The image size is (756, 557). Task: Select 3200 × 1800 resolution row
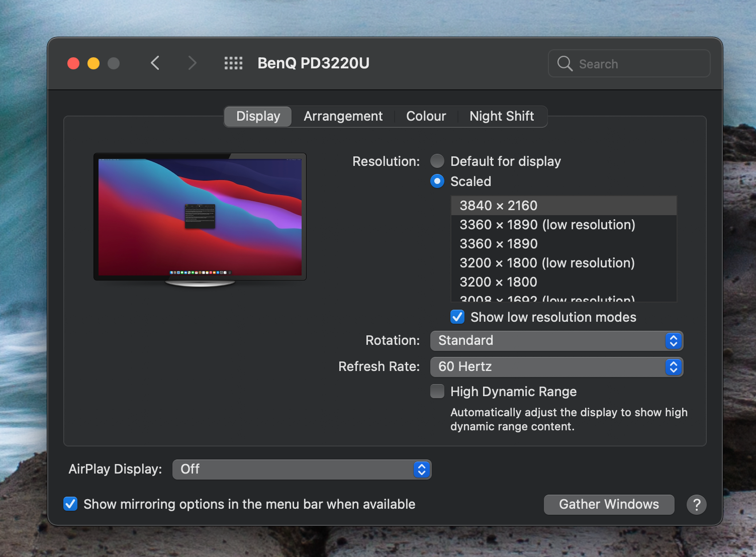564,282
